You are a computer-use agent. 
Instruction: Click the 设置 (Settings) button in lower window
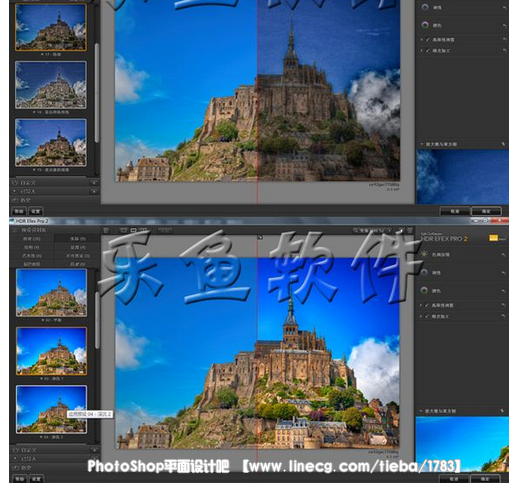coord(36,479)
